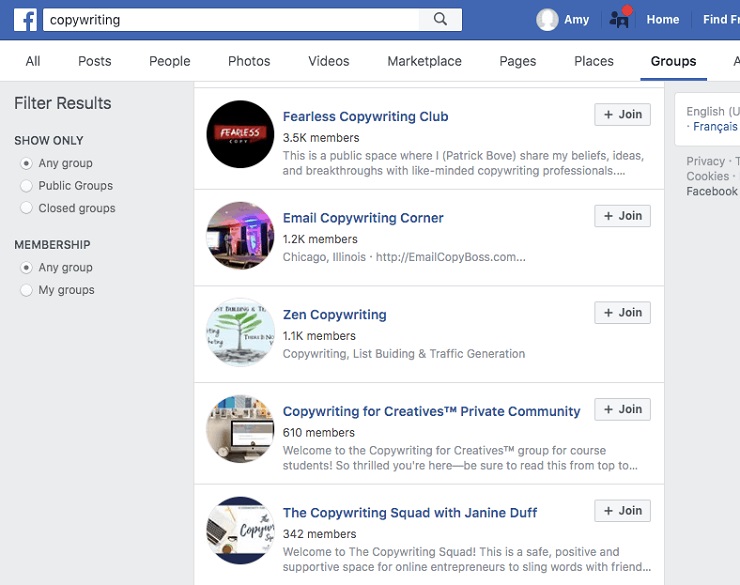Join Copywriting for Creatives Private Community
Image resolution: width=740 pixels, height=585 pixels.
pyautogui.click(x=622, y=410)
